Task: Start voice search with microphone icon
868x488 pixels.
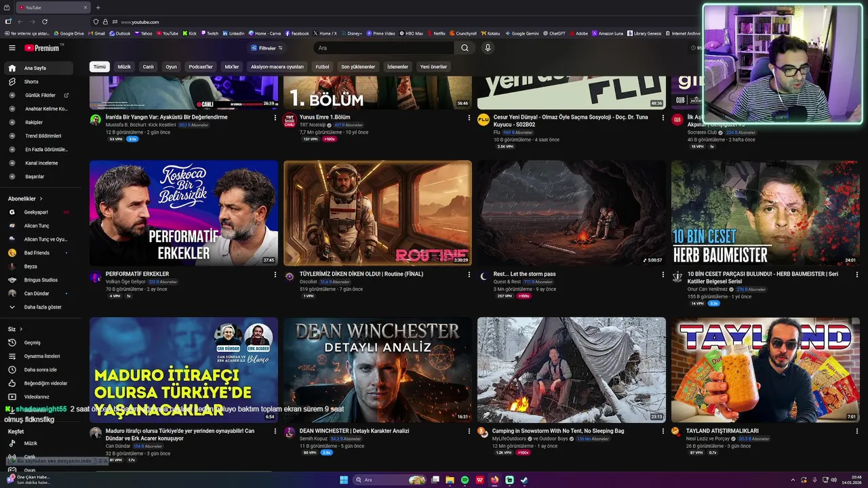Action: [487, 48]
